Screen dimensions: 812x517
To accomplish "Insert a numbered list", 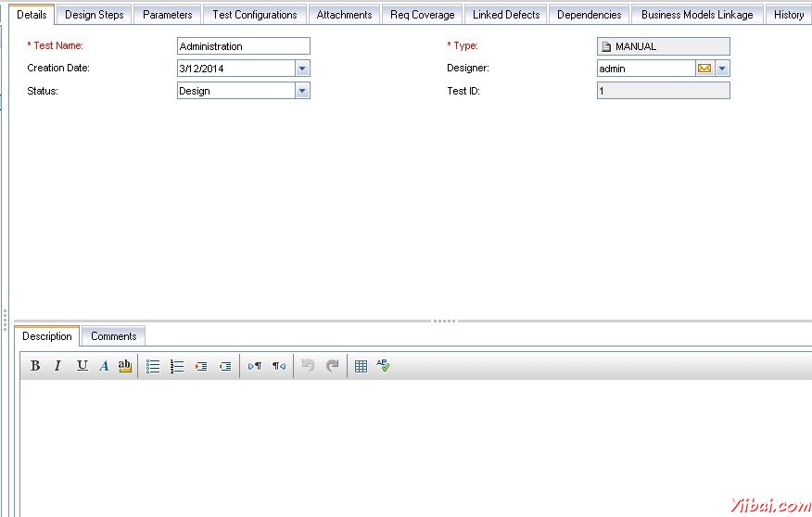I will click(177, 366).
